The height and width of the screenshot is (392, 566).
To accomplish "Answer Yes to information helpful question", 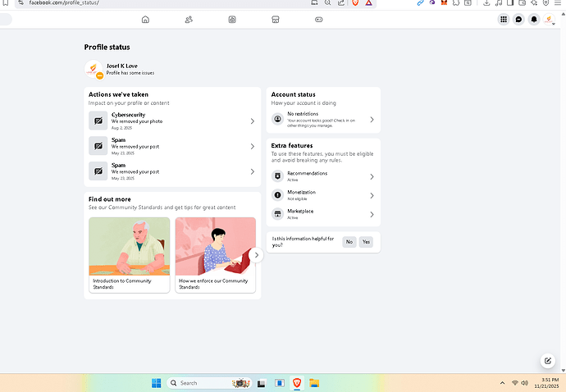I will (366, 242).
